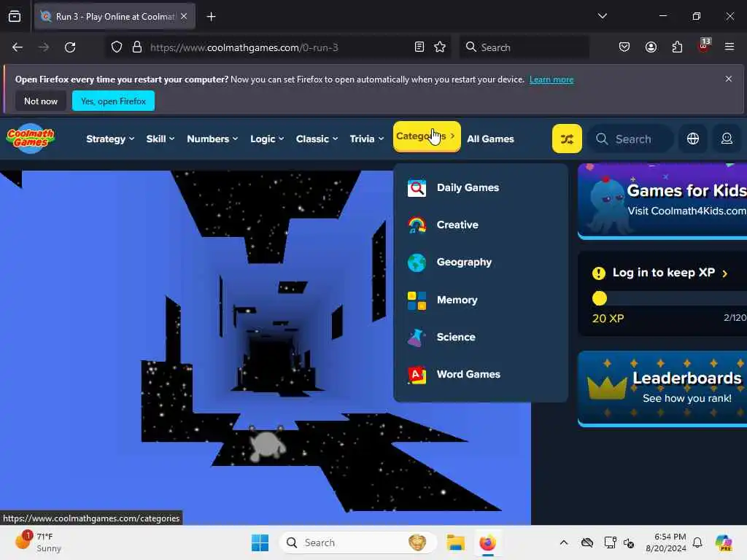
Task: Expand the Numbers dropdown menu
Action: (212, 139)
